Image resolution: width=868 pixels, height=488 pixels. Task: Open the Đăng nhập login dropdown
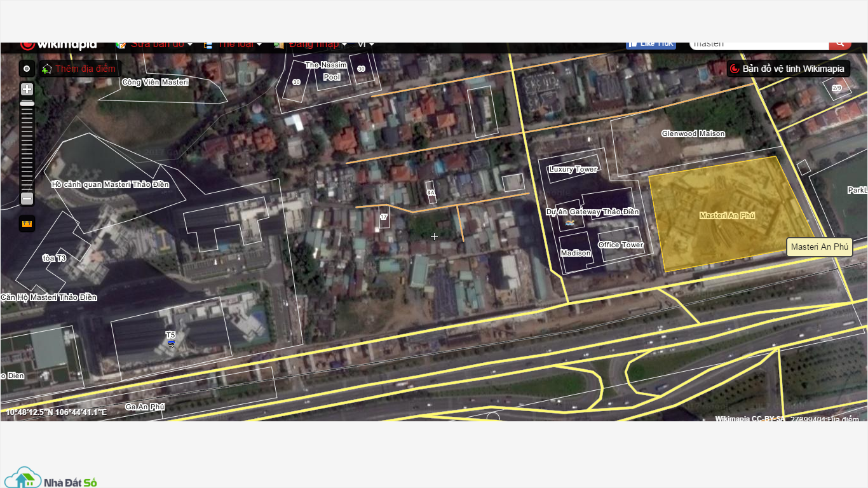point(313,45)
